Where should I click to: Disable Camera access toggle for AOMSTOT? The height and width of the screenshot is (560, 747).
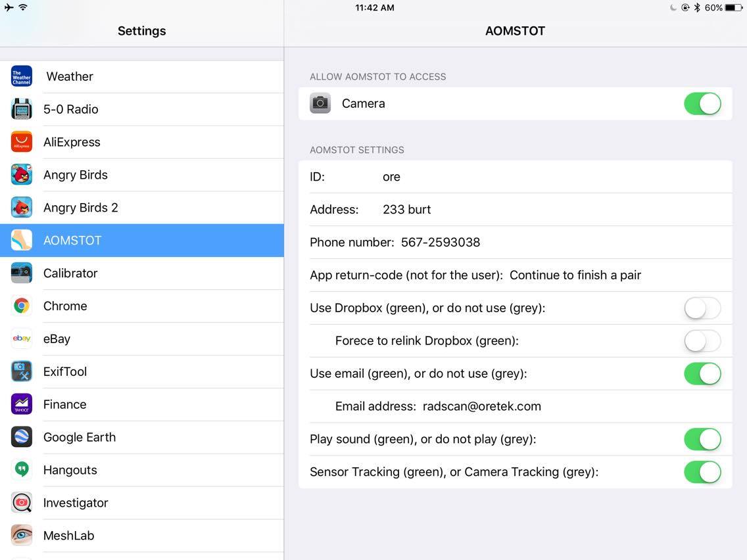(x=702, y=104)
